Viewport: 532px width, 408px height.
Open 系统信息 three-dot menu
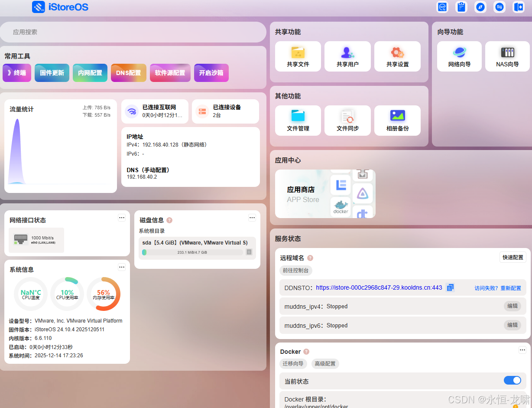click(x=122, y=267)
